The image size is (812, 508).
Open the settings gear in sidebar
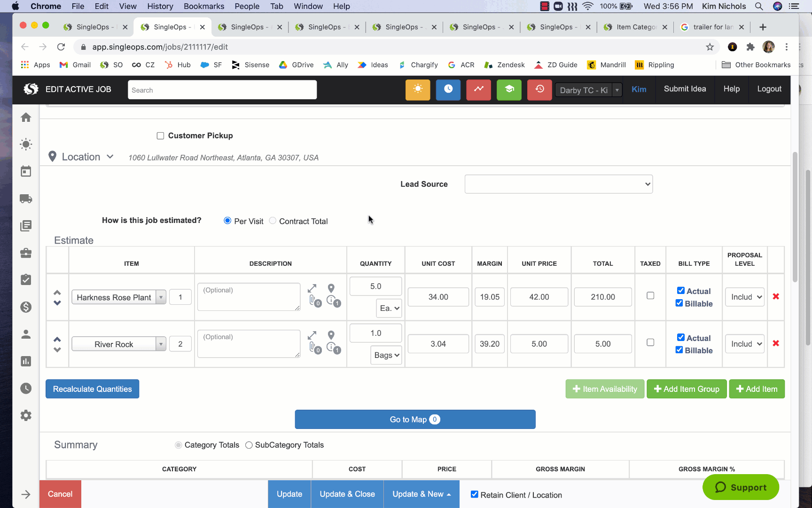(26, 415)
